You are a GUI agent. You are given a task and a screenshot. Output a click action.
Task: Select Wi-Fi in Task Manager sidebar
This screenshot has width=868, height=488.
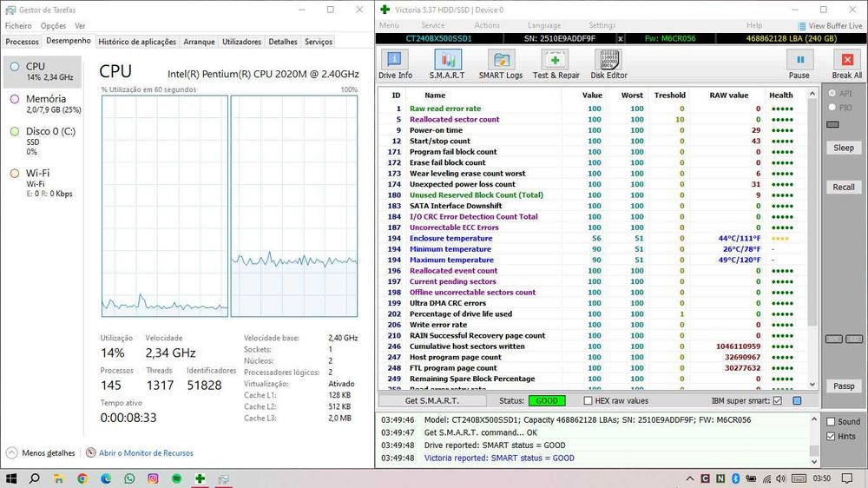click(42, 183)
